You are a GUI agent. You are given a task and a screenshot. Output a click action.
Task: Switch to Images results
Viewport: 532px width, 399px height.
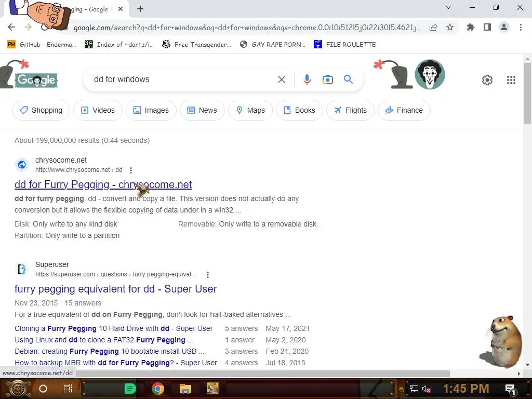(x=151, y=110)
